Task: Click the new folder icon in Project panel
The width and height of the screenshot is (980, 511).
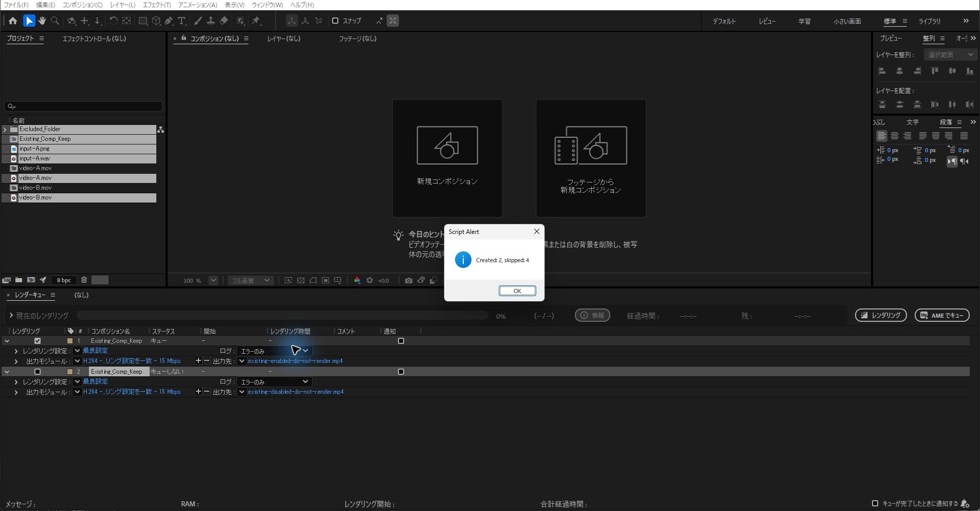Action: pos(19,280)
